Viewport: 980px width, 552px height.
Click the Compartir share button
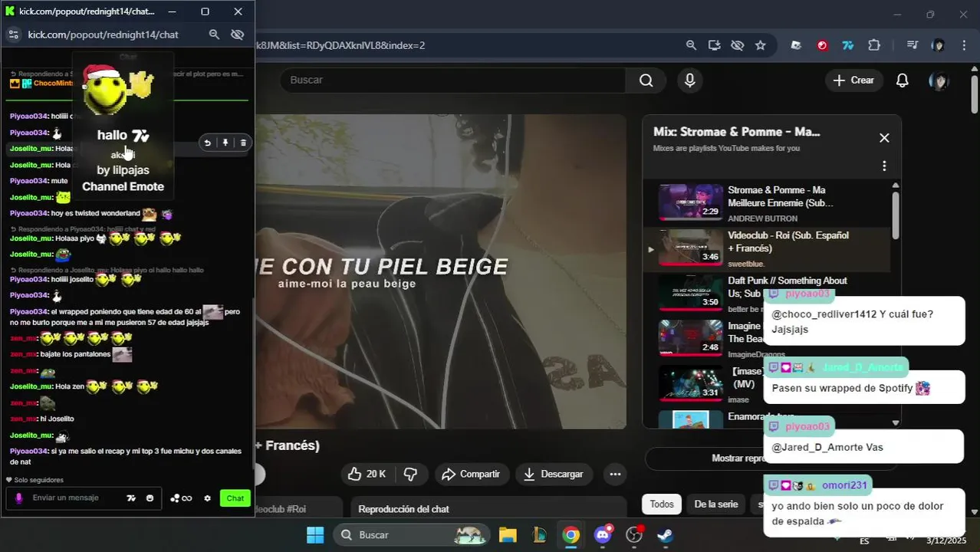471,475
